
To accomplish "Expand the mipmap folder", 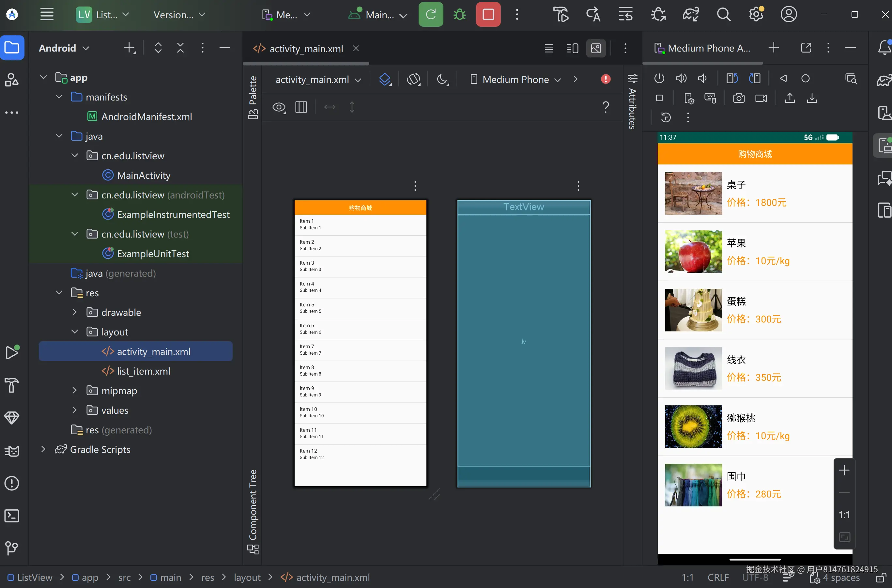I will tap(75, 390).
